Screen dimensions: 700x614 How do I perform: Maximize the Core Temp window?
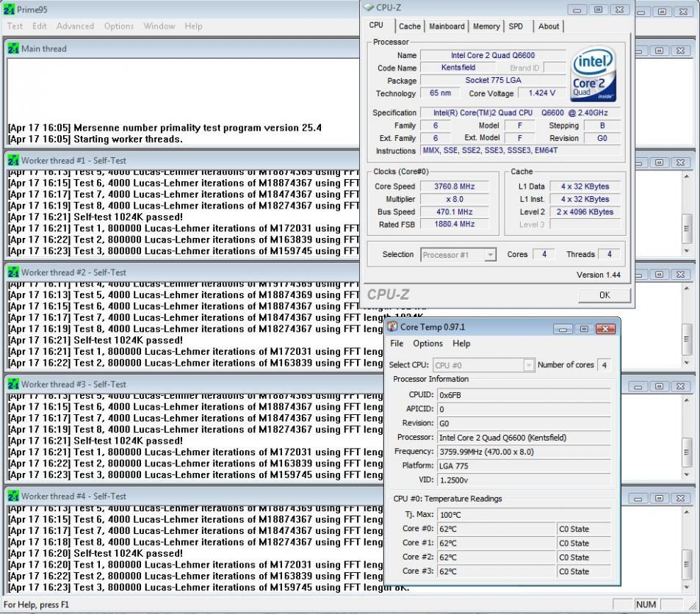click(x=584, y=329)
